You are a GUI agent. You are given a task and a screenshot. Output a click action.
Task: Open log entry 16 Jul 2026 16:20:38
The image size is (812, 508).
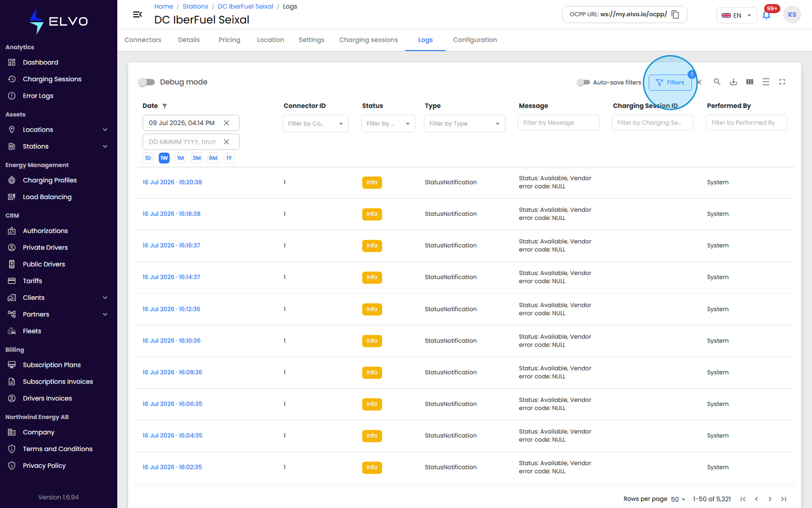[x=172, y=182]
